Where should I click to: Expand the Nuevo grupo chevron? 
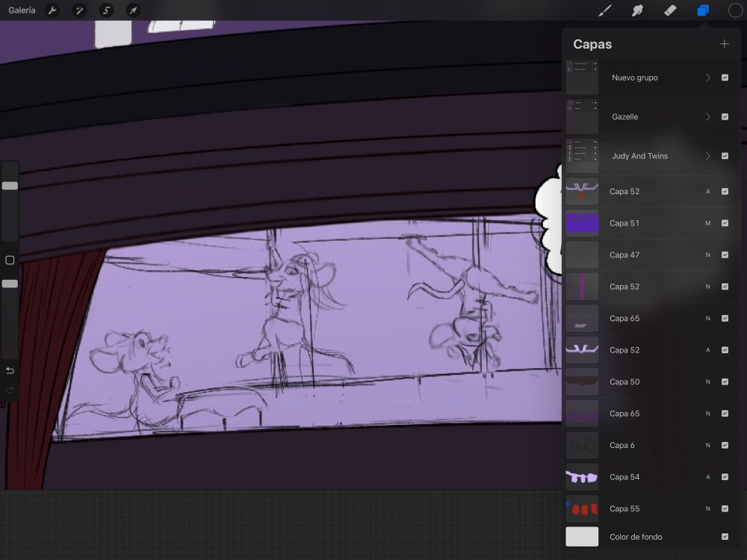coord(708,78)
